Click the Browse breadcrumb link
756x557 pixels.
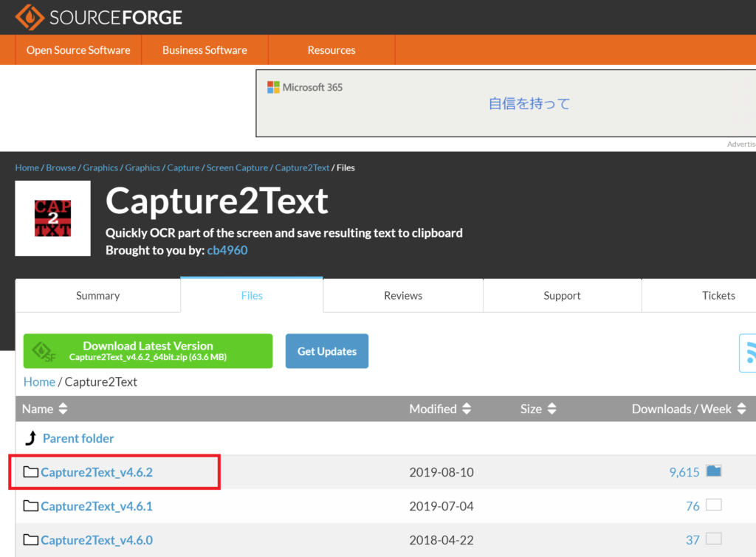61,167
